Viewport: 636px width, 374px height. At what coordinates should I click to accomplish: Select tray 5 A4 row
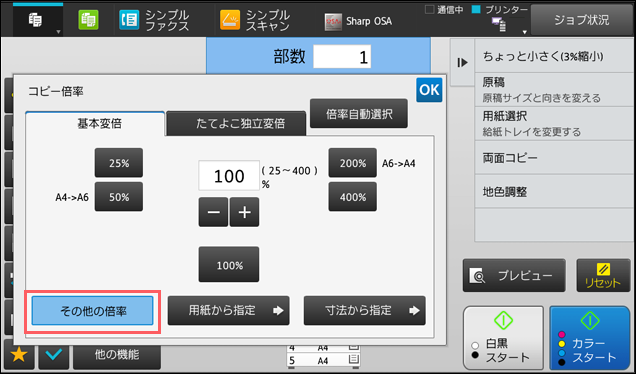pos(323,360)
